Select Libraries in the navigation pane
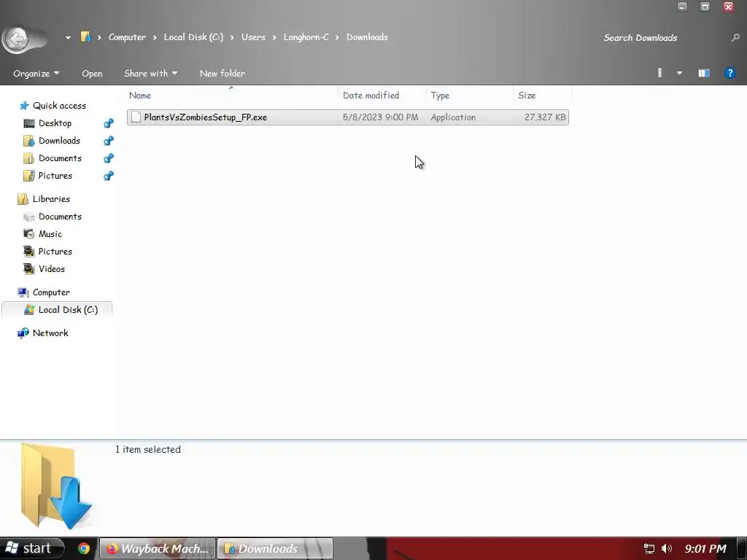The height and width of the screenshot is (560, 747). 51,199
